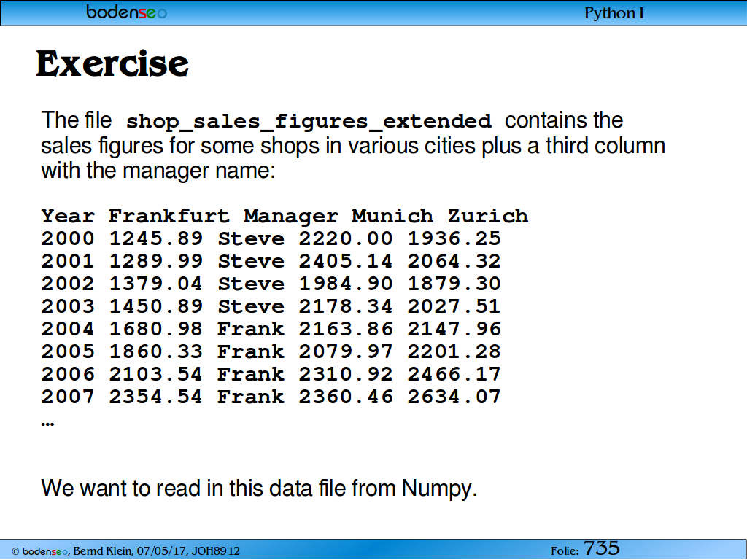This screenshot has height=560, width=747.
Task: Click the sentence 'We want to read in this data file from Numpy.'
Action: [x=259, y=489]
